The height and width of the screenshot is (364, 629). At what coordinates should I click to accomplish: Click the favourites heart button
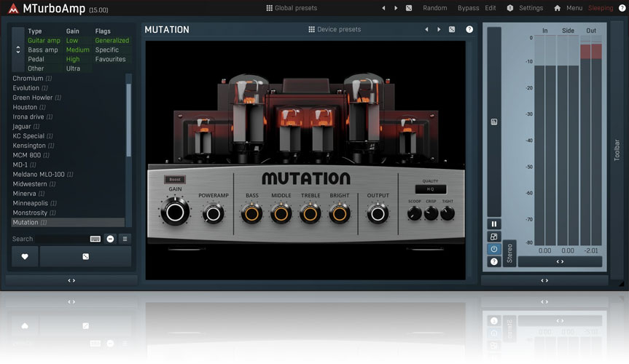tap(25, 256)
